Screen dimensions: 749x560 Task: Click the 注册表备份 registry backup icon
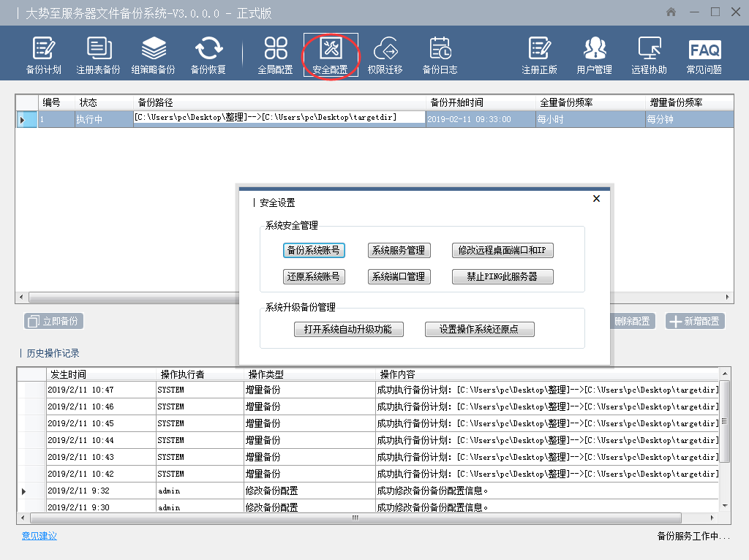click(98, 56)
